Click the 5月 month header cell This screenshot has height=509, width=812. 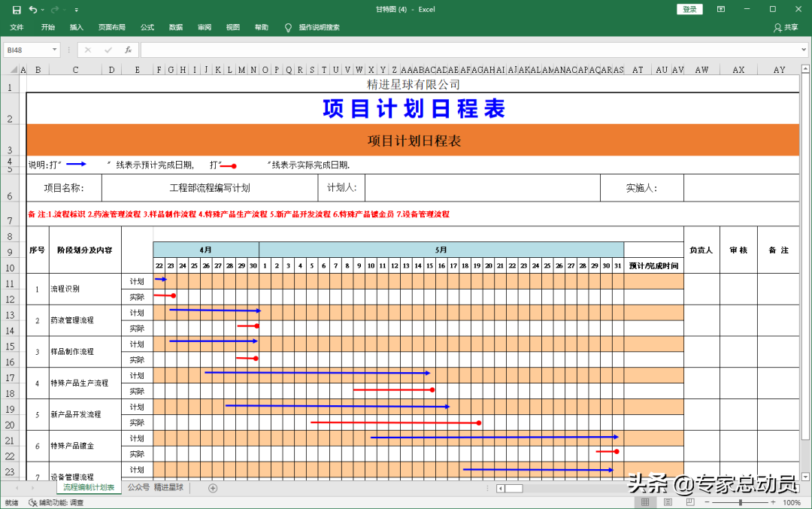click(441, 250)
